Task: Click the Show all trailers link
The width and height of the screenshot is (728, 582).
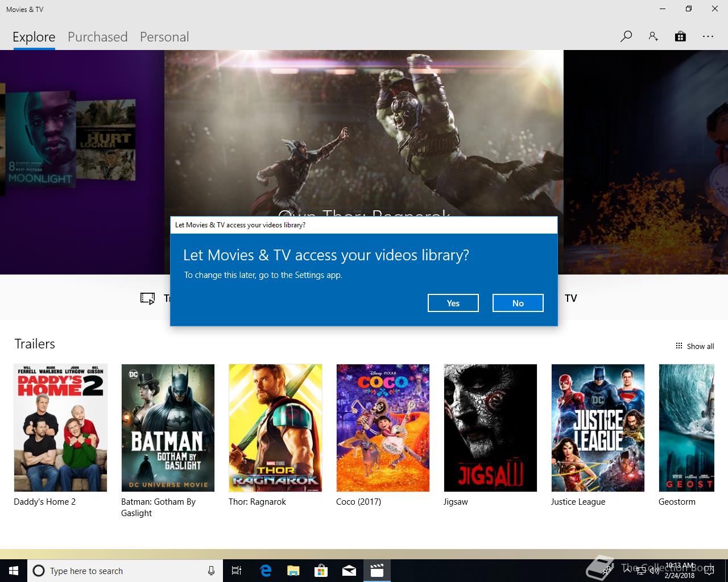Action: pyautogui.click(x=700, y=346)
